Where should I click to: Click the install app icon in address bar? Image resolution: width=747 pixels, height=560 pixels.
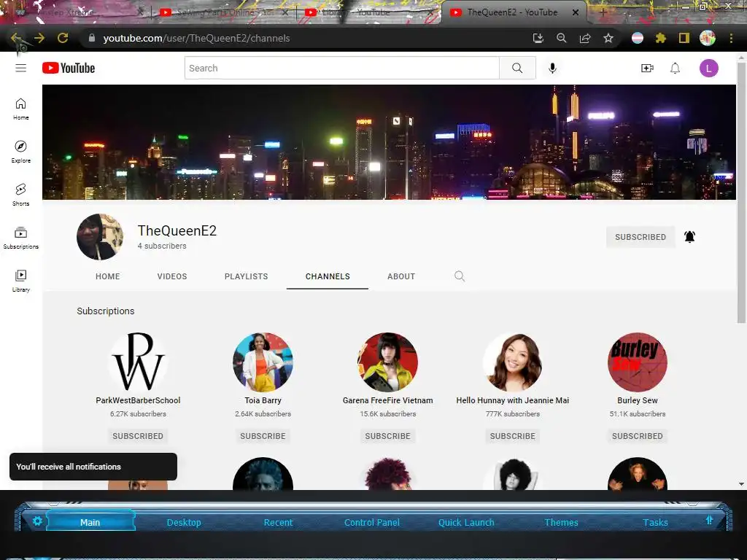coord(538,38)
